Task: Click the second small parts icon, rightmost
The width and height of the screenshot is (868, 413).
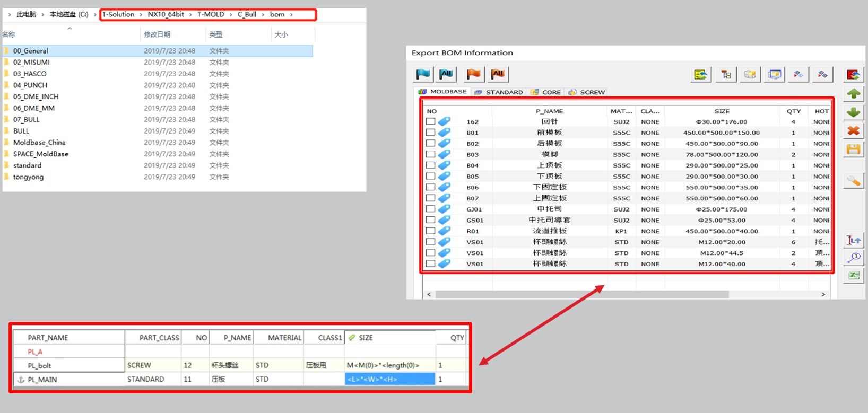Action: (x=823, y=75)
